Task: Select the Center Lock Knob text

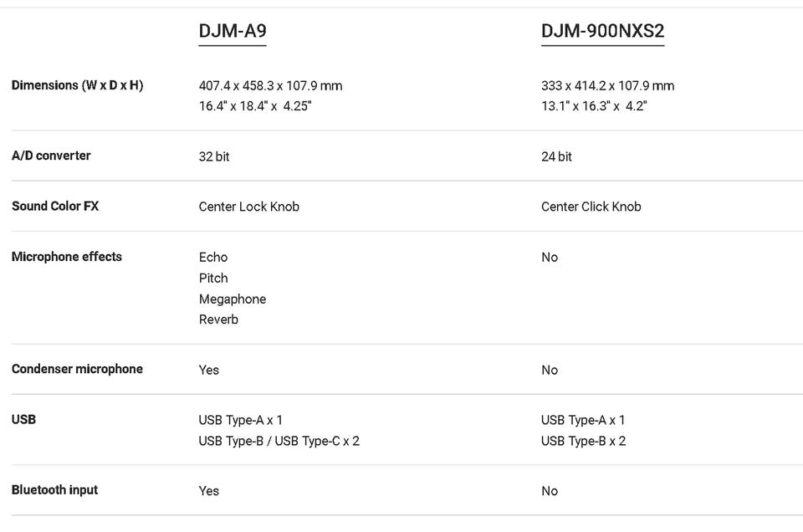Action: [248, 207]
